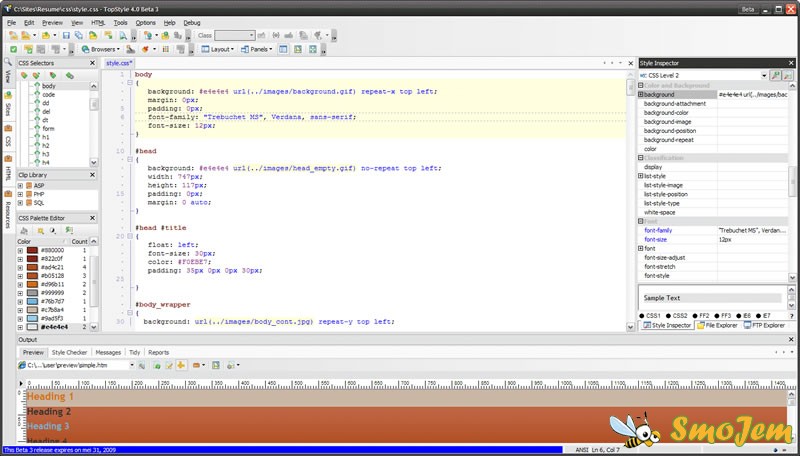Click the Panels toolbar icon
The height and width of the screenshot is (456, 800).
(245, 49)
